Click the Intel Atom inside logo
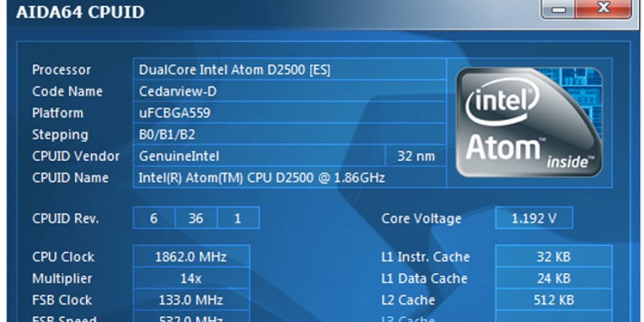Image resolution: width=644 pixels, height=322 pixels. (x=529, y=122)
